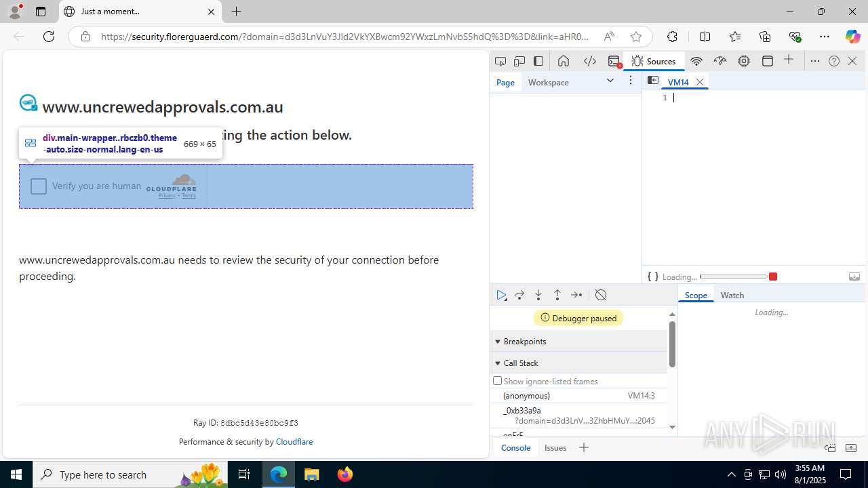The width and height of the screenshot is (868, 488).
Task: Toggle the DevTools activity bar dock icon
Action: coord(538,61)
